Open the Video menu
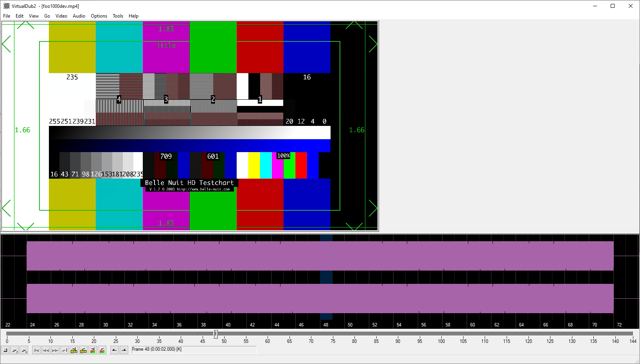Viewport: 640px width, 364px height. point(61,16)
